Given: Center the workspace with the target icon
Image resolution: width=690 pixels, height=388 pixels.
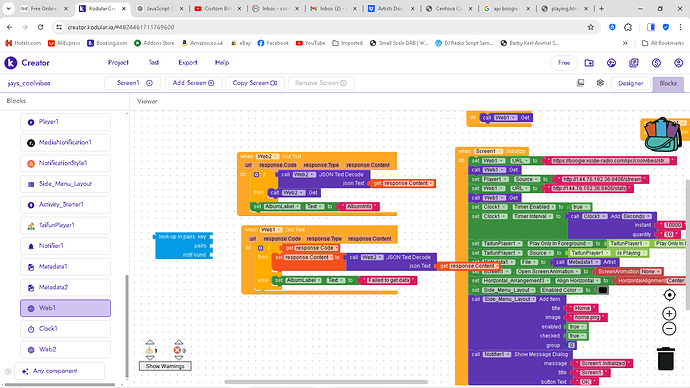Looking at the screenshot, I should click(x=669, y=295).
